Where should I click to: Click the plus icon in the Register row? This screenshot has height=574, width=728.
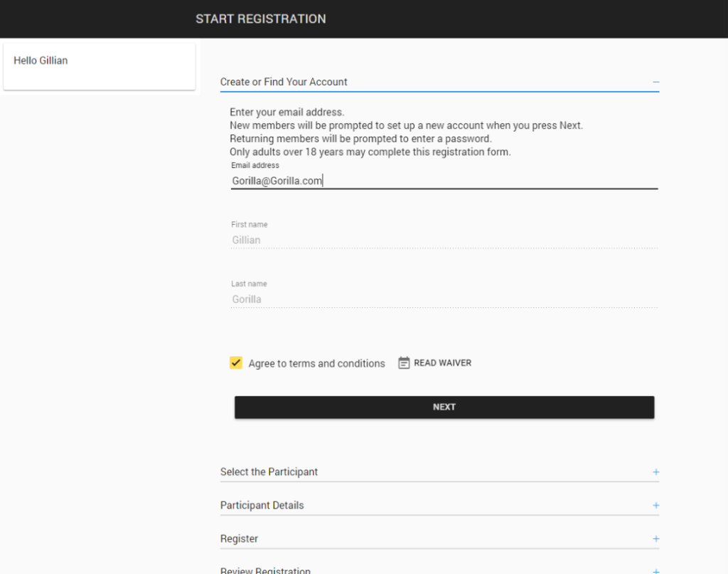click(655, 539)
